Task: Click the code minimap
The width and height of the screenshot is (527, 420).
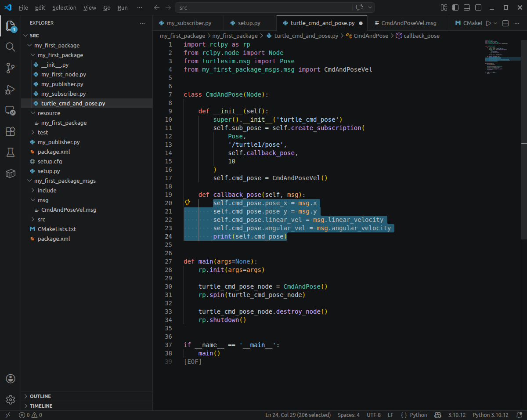Action: [x=502, y=57]
